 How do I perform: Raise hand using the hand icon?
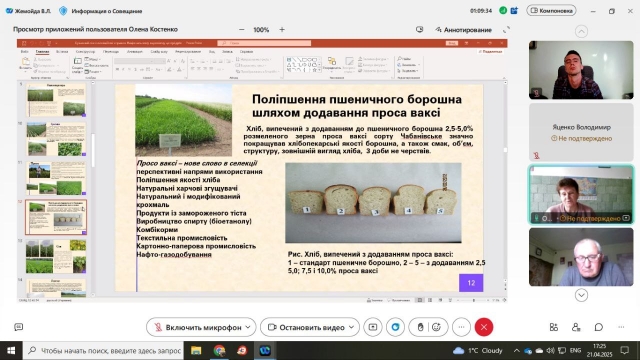(420, 327)
